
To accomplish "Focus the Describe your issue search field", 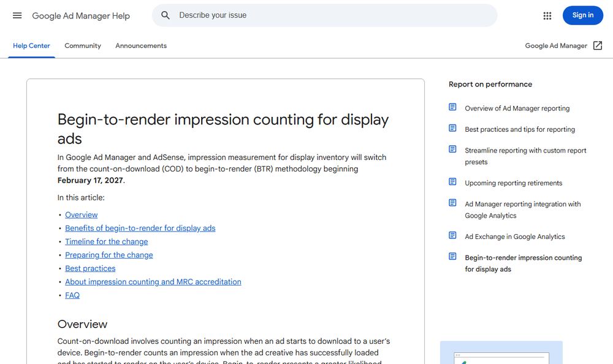I will click(324, 15).
